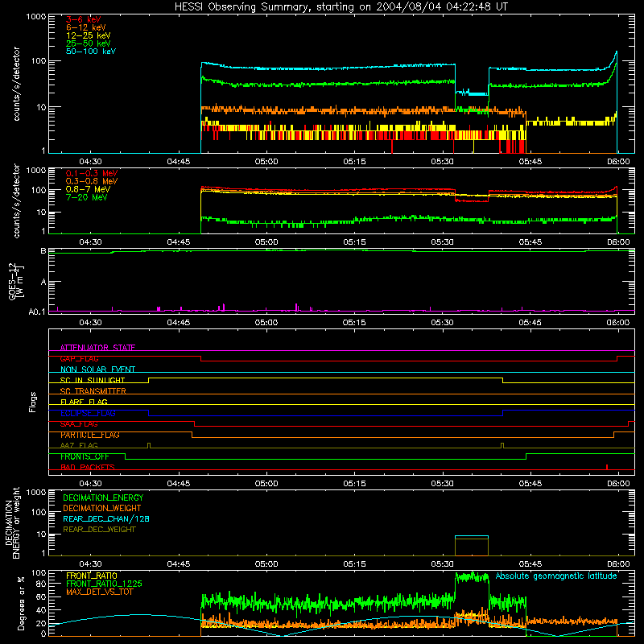Image resolution: width=644 pixels, height=644 pixels.
Task: Select the yellow FRONT_RATIO legend label
Action: 92,576
